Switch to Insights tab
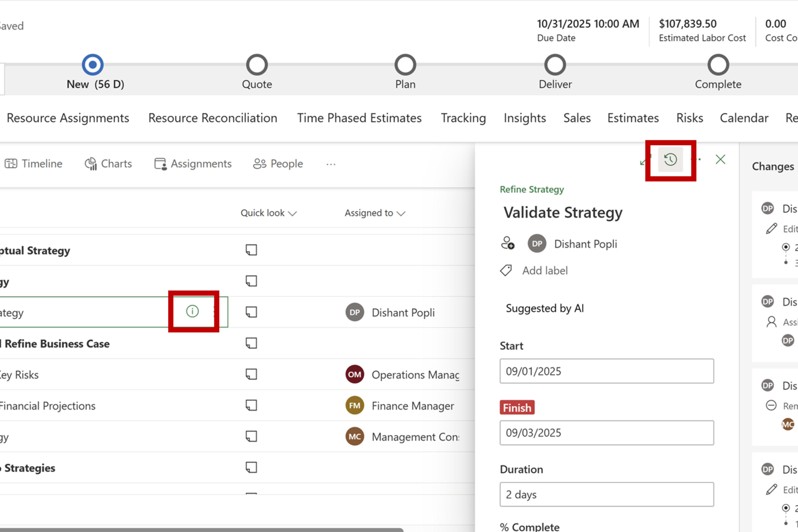The width and height of the screenshot is (798, 532). pyautogui.click(x=525, y=118)
